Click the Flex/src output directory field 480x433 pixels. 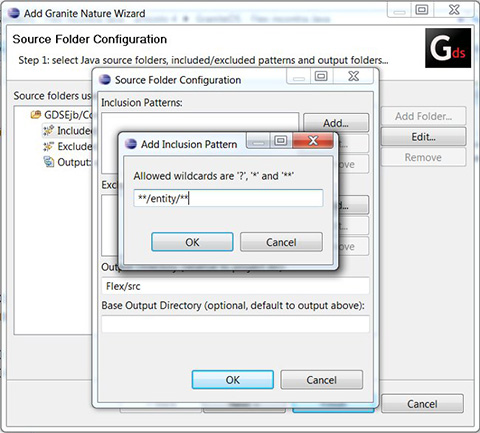click(x=235, y=286)
